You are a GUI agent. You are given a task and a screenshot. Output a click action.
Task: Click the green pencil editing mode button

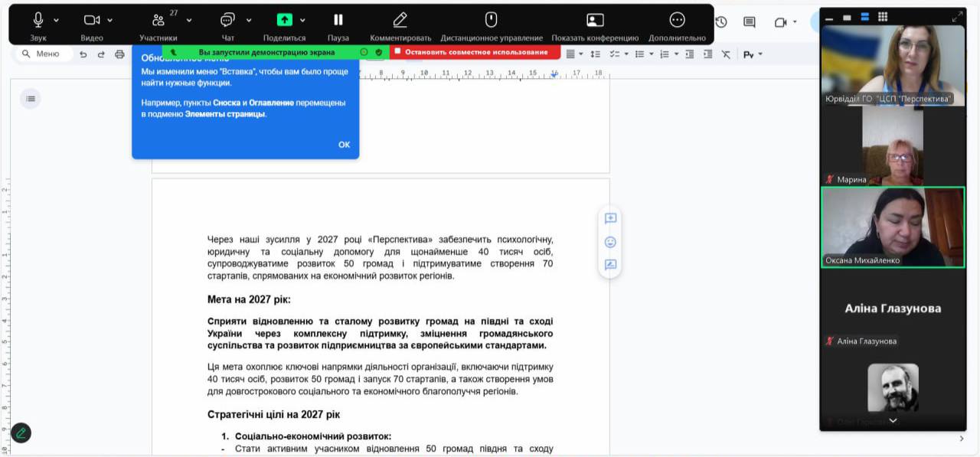21,433
